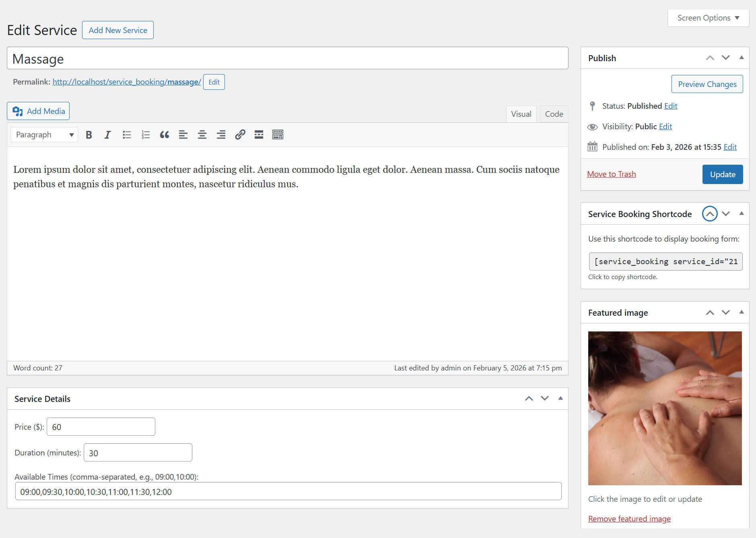Switch to the Code editor tab
This screenshot has height=538, width=756.
(554, 114)
